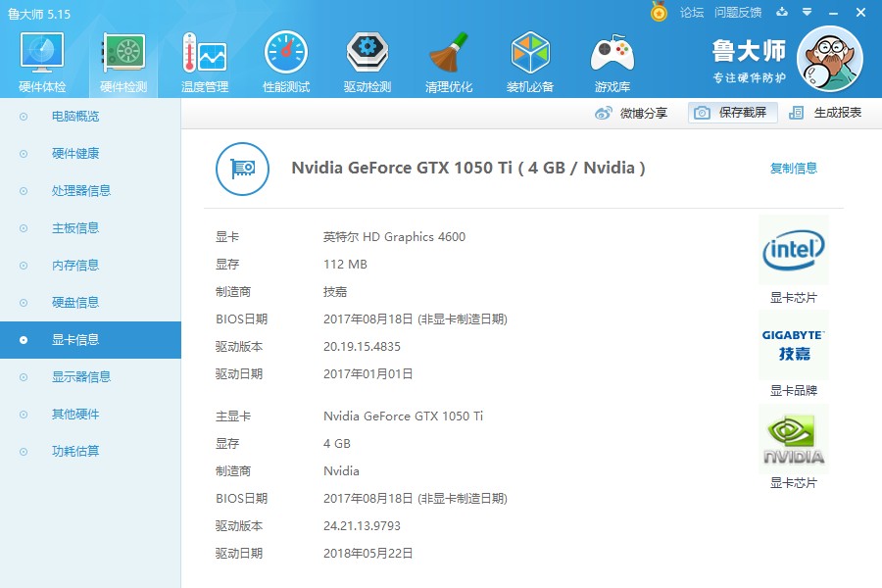The image size is (882, 588).
Task: Open 问题反馈 feedback
Action: 738,13
